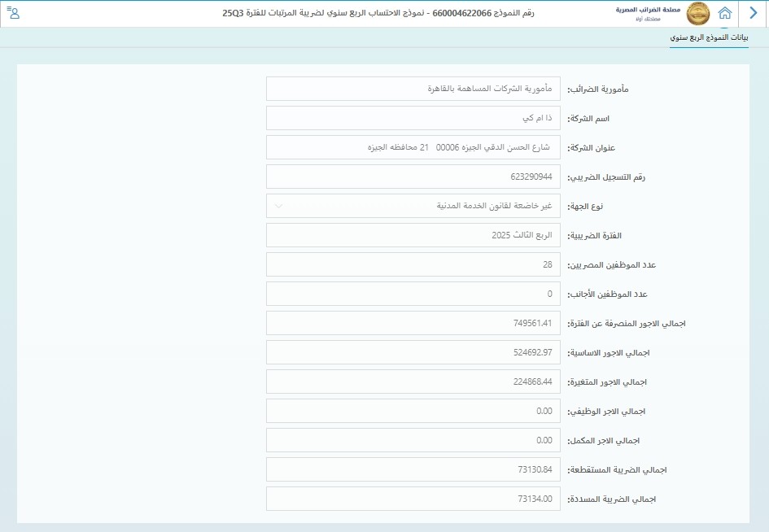Image resolution: width=769 pixels, height=532 pixels.
Task: Click the paid tax field 73134.00
Action: point(413,499)
